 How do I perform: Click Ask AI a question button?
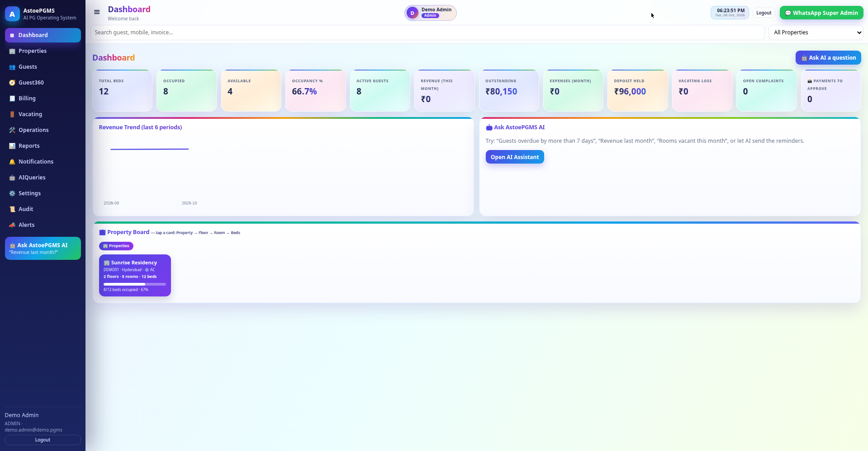tap(828, 58)
